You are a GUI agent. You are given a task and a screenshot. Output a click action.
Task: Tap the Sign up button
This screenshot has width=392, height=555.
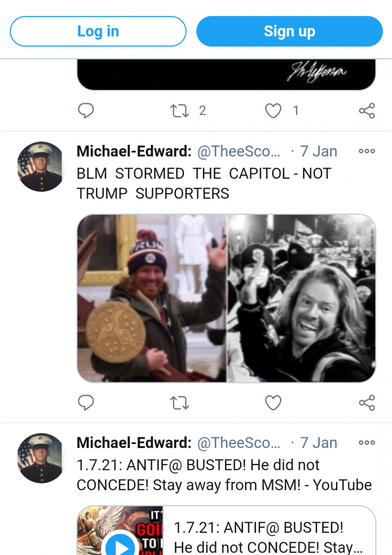(289, 31)
